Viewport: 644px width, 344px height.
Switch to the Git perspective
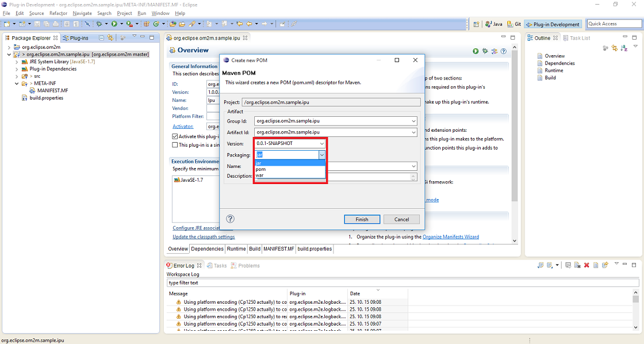[514, 24]
